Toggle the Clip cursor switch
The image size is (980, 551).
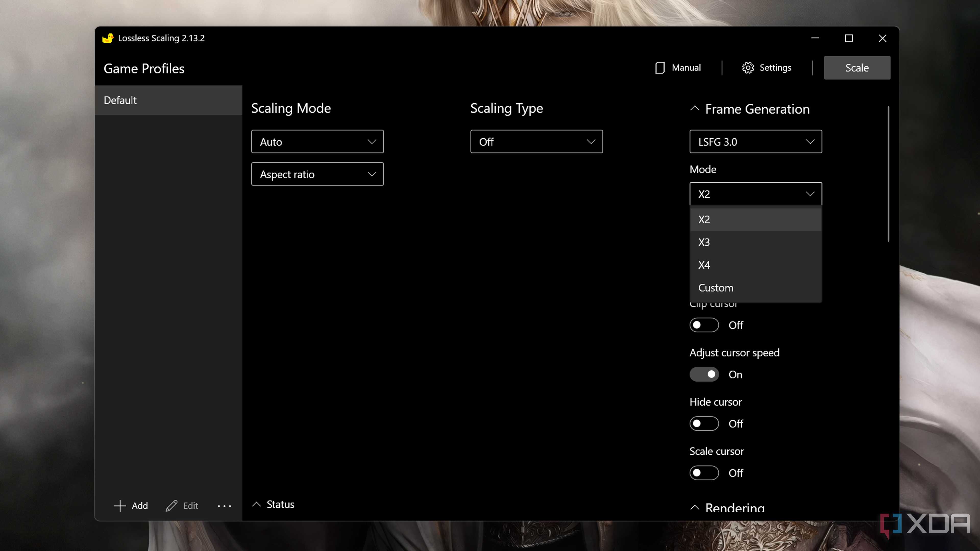pos(704,325)
